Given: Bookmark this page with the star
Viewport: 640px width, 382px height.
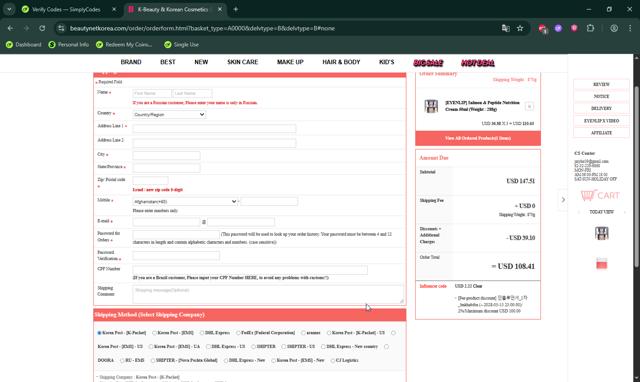Looking at the screenshot, I should click(x=520, y=28).
